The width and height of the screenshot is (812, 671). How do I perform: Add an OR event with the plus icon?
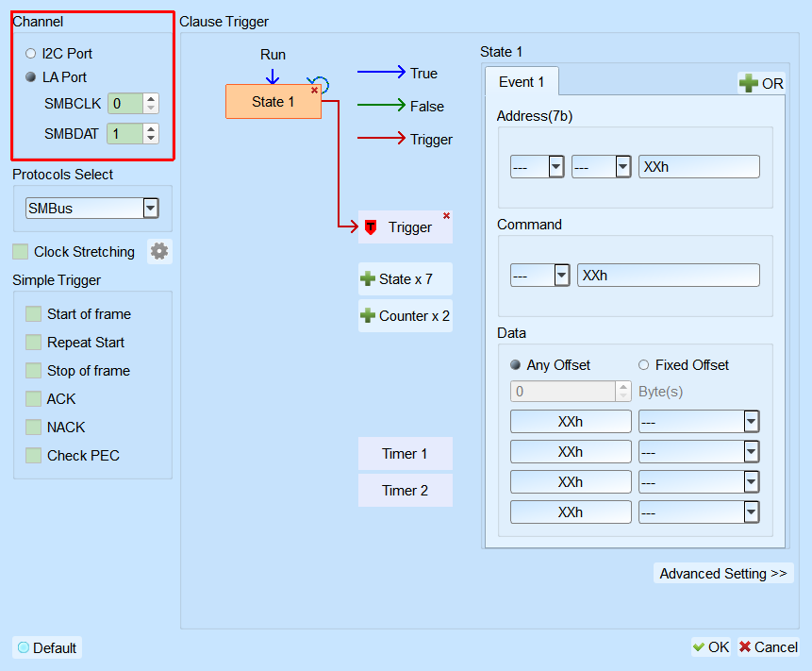[x=748, y=83]
